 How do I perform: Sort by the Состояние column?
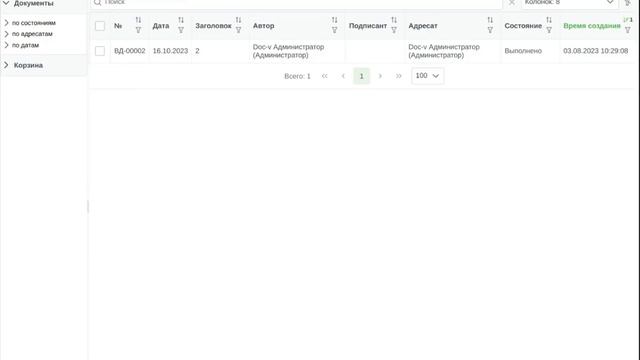pos(549,20)
